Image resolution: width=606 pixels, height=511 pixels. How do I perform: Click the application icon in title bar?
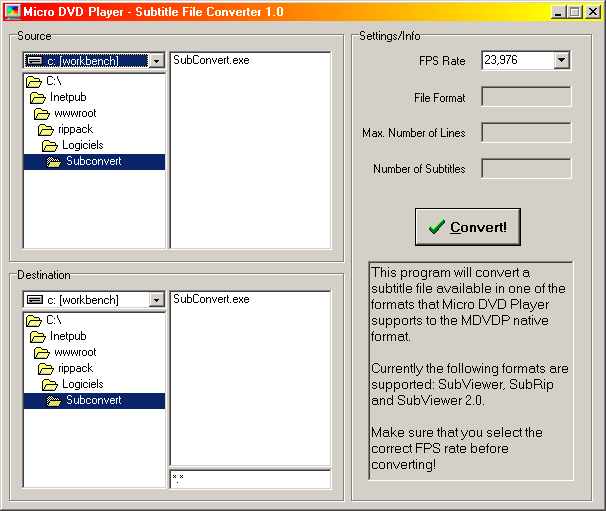click(x=12, y=12)
